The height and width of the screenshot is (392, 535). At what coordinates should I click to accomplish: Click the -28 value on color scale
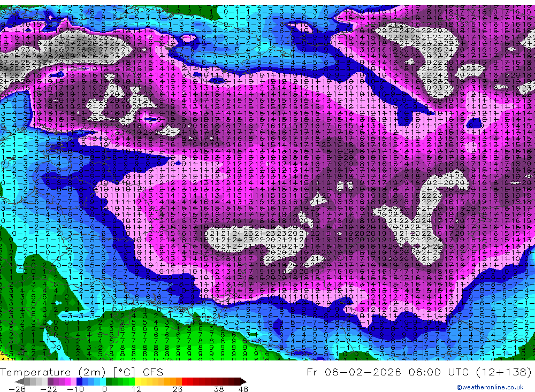(x=17, y=389)
